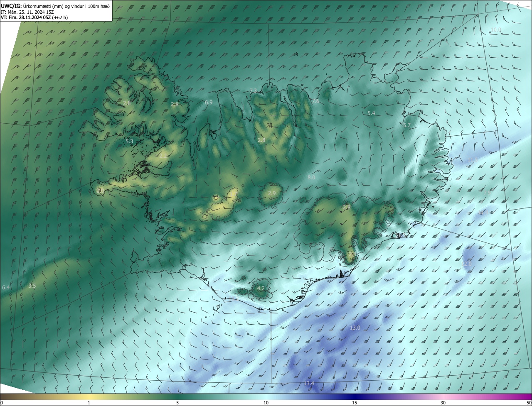Click the 6.4 value at left edge
The width and height of the screenshot is (532, 406).
6,287
